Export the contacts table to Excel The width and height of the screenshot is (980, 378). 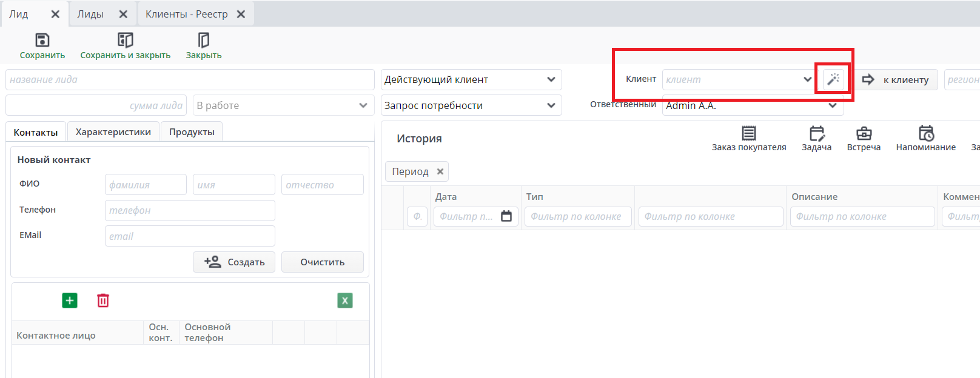pyautogui.click(x=344, y=300)
